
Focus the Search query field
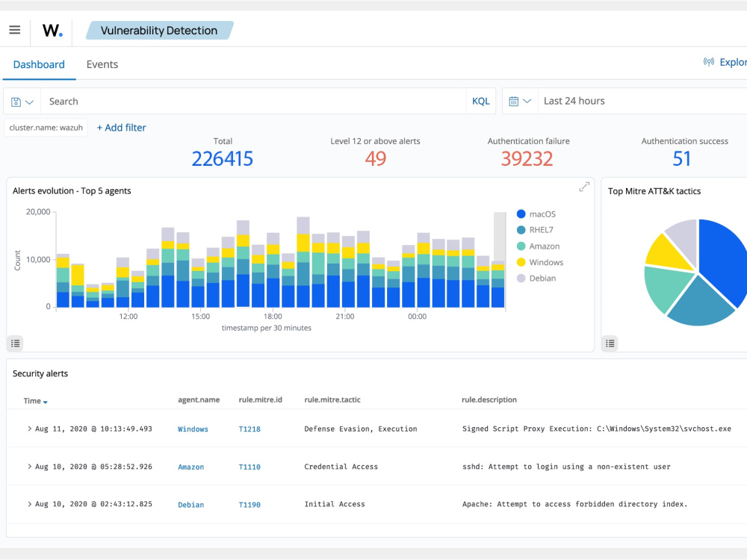click(x=253, y=102)
